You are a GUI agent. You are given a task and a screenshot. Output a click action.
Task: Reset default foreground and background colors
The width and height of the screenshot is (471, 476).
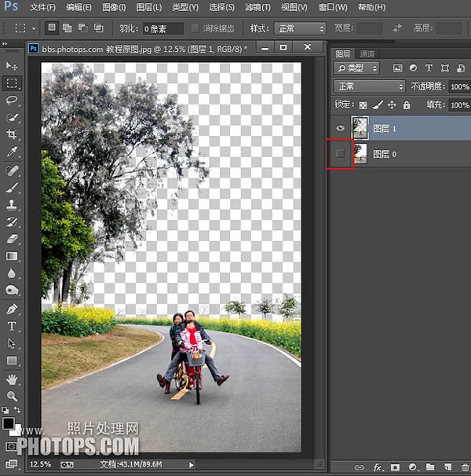point(5,410)
